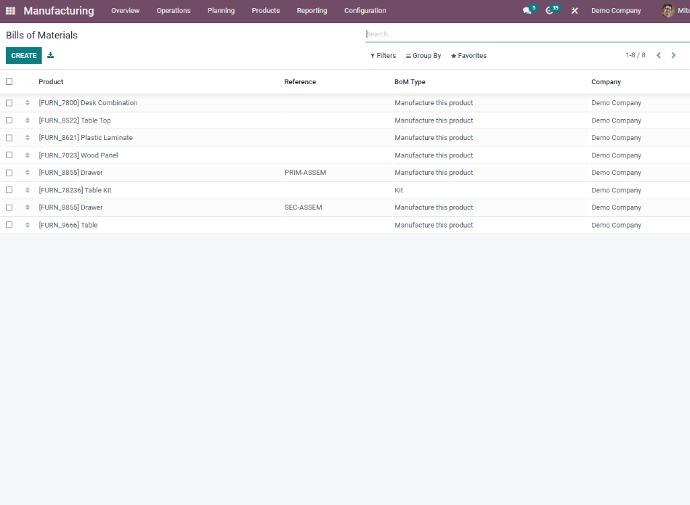Open the [FURN_78236] Table Kit record
Image resolution: width=690 pixels, height=505 pixels.
(75, 190)
